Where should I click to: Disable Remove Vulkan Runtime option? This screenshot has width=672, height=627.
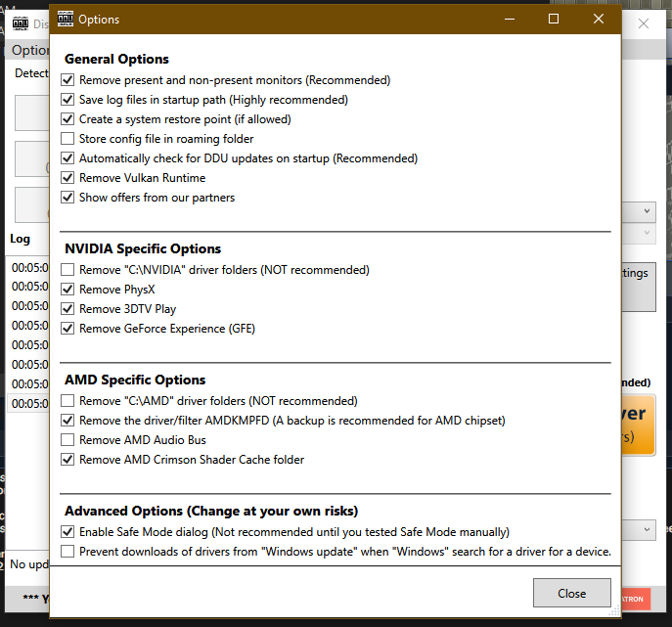tap(67, 178)
